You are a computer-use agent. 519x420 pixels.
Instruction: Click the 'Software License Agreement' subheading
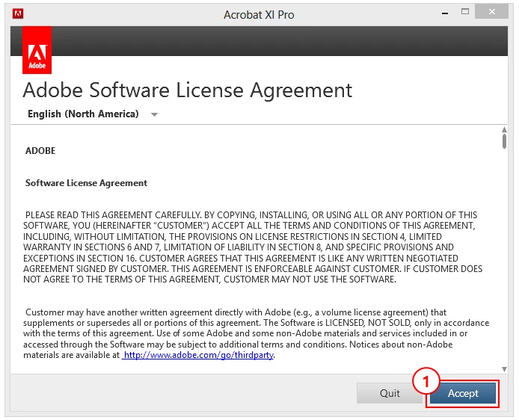(x=86, y=183)
